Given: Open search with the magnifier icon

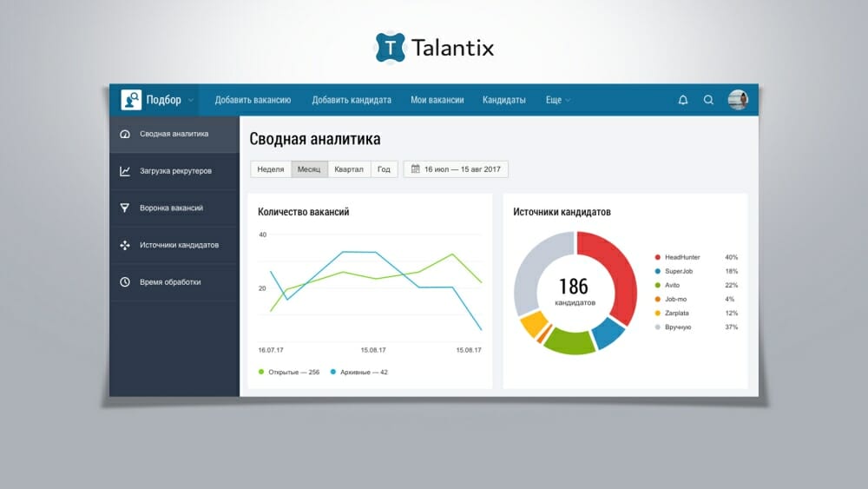Looking at the screenshot, I should pyautogui.click(x=708, y=100).
